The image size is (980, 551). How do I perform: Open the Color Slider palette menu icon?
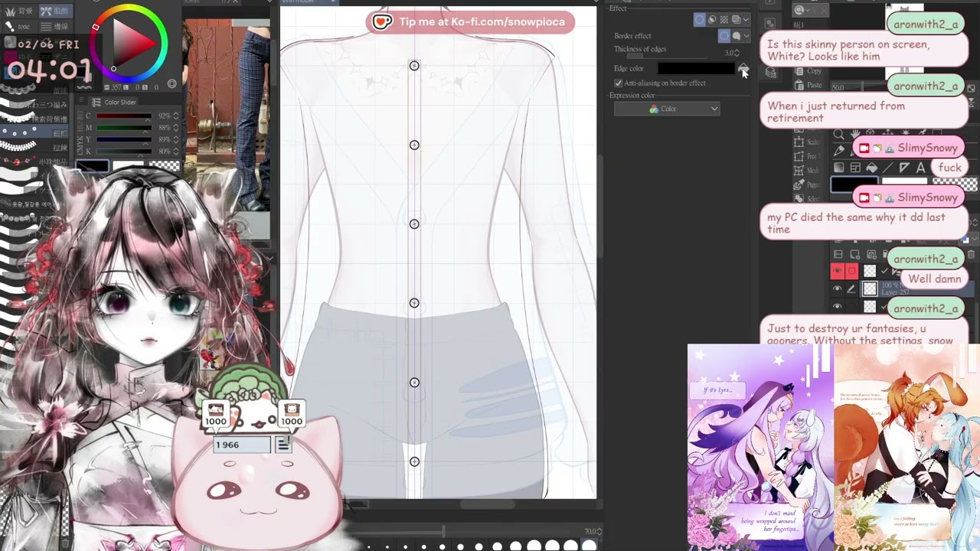81,99
